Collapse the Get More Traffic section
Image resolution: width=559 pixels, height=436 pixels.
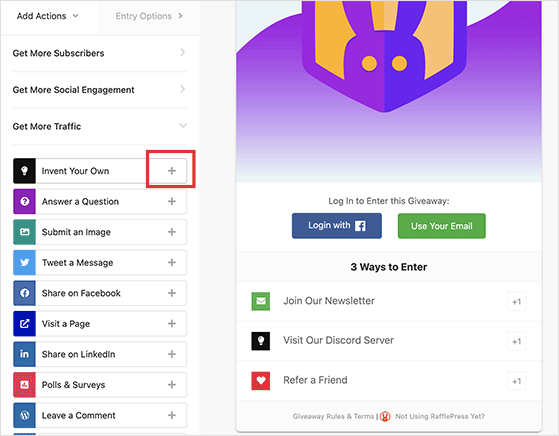99,126
